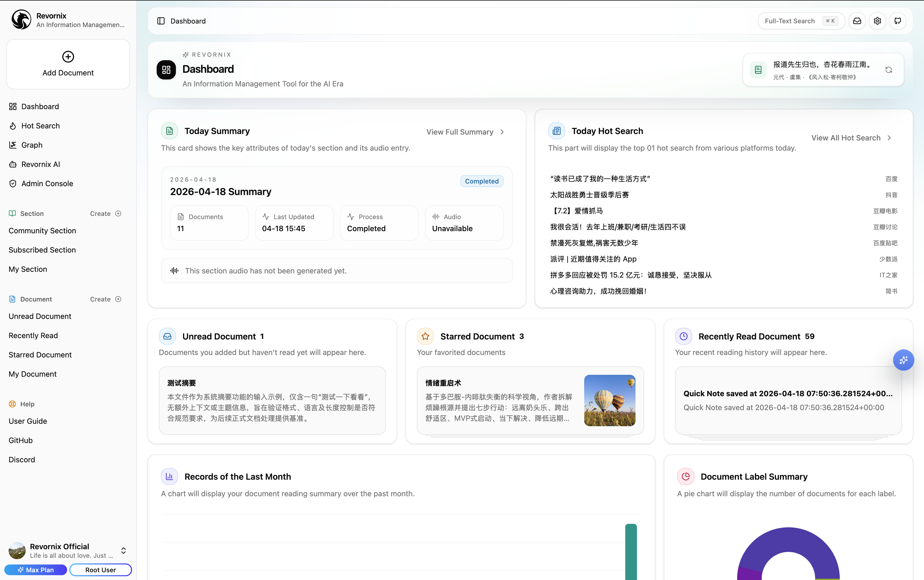Expand the account switcher chevron

[124, 551]
